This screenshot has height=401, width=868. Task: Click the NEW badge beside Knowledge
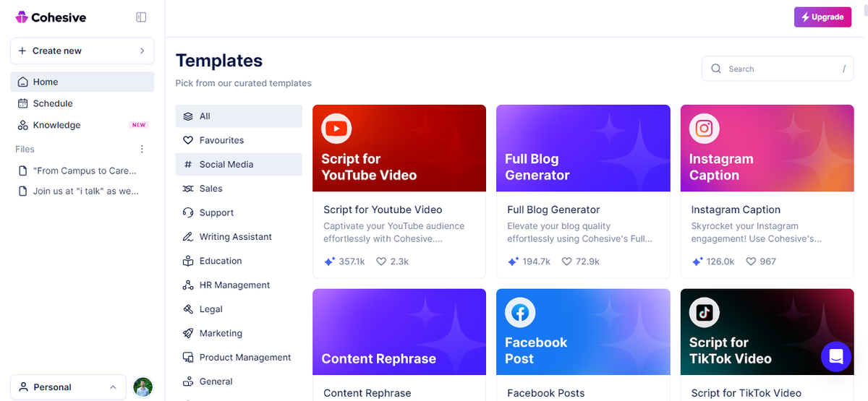[139, 125]
